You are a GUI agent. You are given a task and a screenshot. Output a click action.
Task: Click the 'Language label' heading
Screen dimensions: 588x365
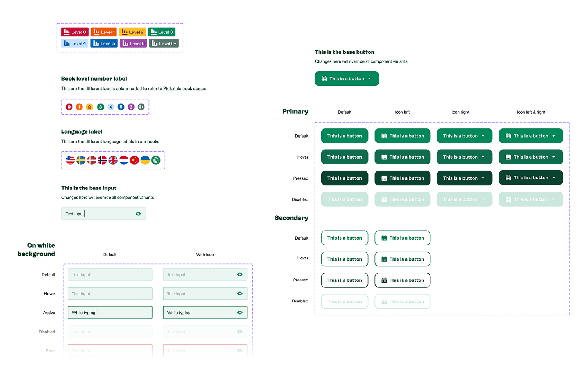point(82,132)
